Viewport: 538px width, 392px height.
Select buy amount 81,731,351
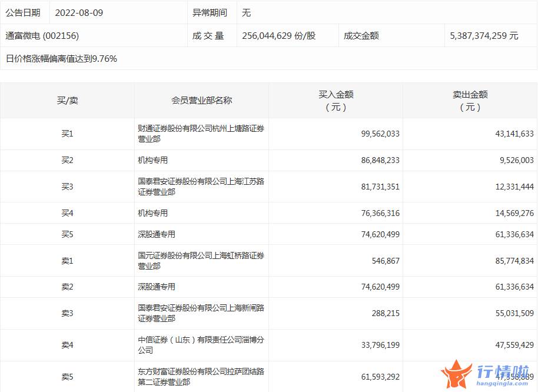point(380,187)
